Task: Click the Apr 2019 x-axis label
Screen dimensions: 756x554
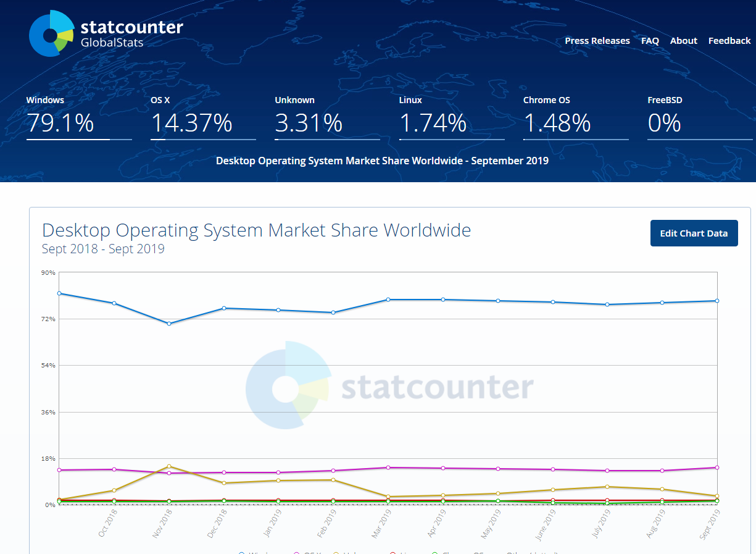Action: (437, 522)
